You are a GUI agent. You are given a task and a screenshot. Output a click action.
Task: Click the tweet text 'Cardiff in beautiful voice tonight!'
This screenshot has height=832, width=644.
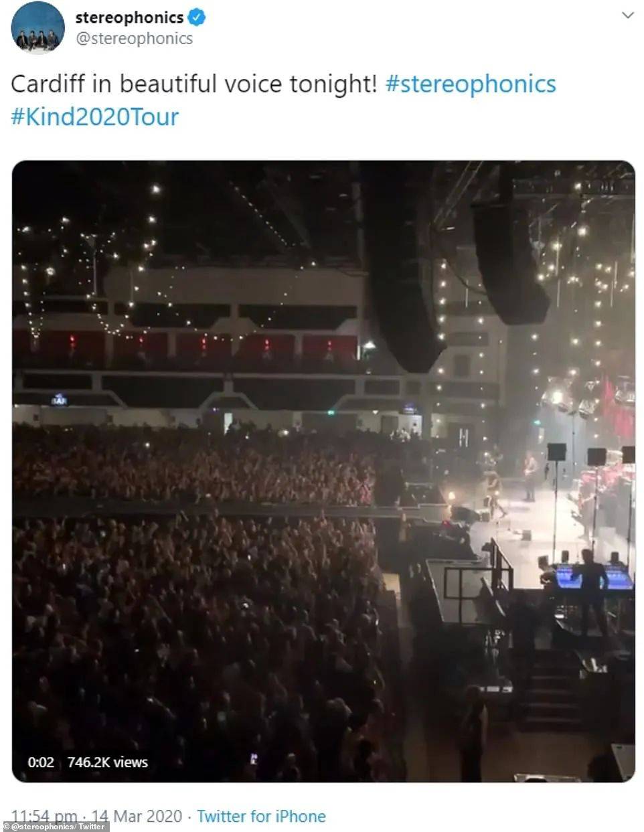click(x=194, y=84)
